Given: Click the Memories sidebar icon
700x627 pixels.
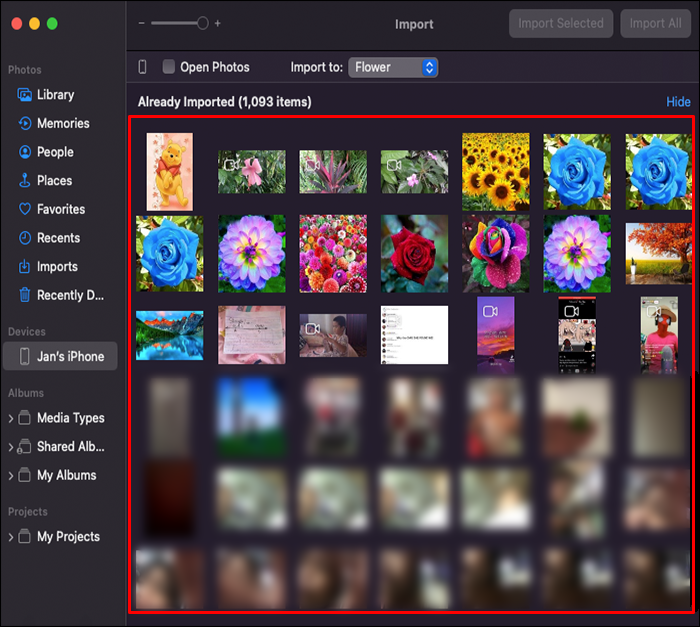Looking at the screenshot, I should pos(25,123).
